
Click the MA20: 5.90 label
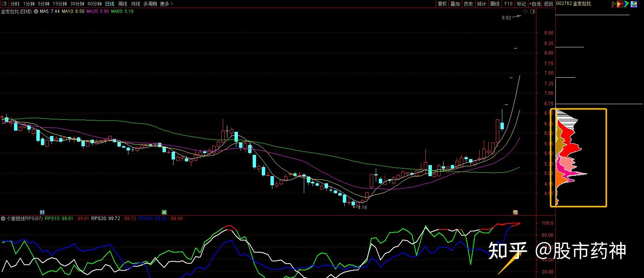98,11
